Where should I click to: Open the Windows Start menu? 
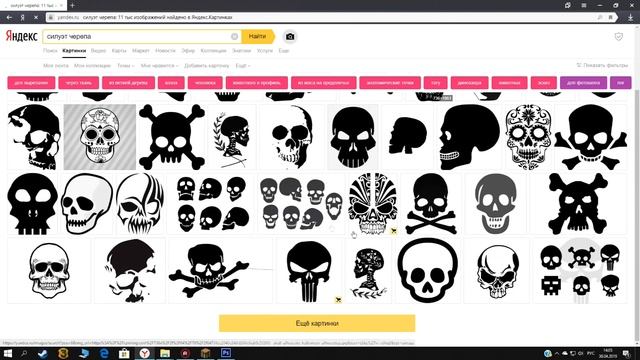(x=8, y=353)
